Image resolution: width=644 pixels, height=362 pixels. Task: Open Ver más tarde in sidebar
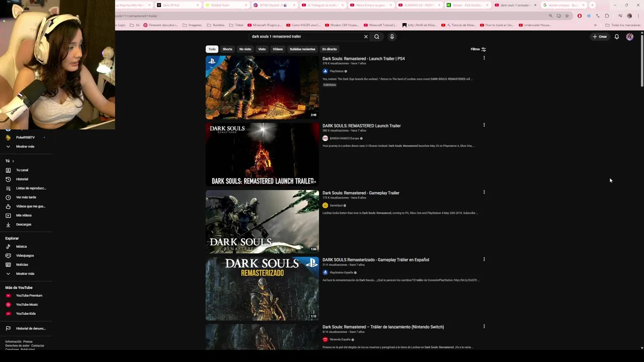[x=26, y=197]
